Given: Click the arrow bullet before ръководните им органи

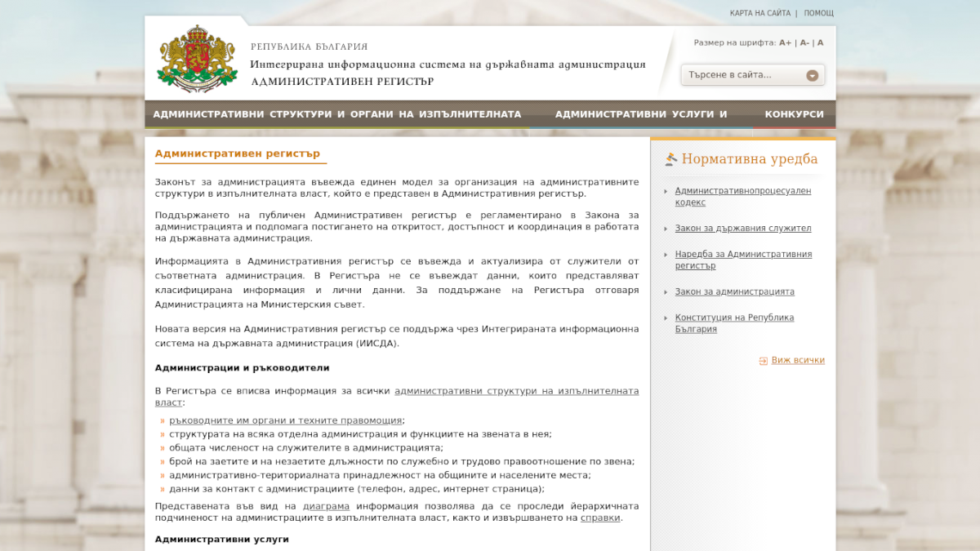Looking at the screenshot, I should [x=162, y=420].
